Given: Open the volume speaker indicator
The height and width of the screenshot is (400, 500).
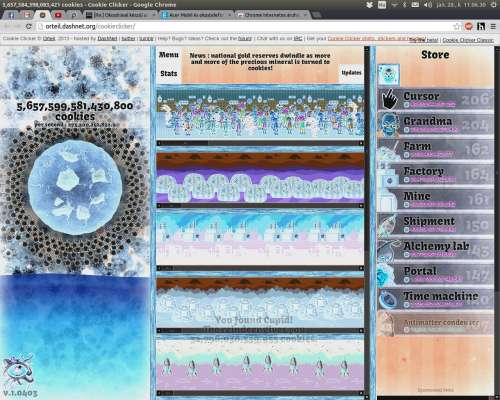Looking at the screenshot, I should [428, 5].
